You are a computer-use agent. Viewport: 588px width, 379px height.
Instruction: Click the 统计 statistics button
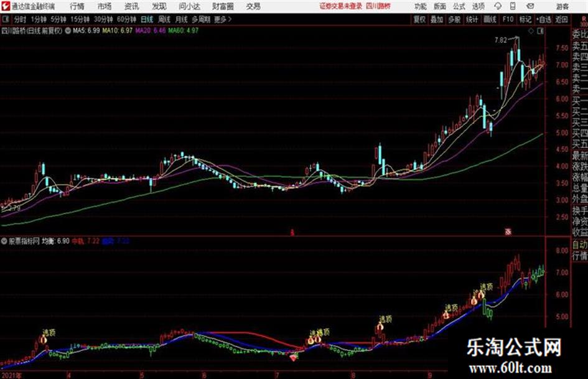pyautogui.click(x=472, y=19)
